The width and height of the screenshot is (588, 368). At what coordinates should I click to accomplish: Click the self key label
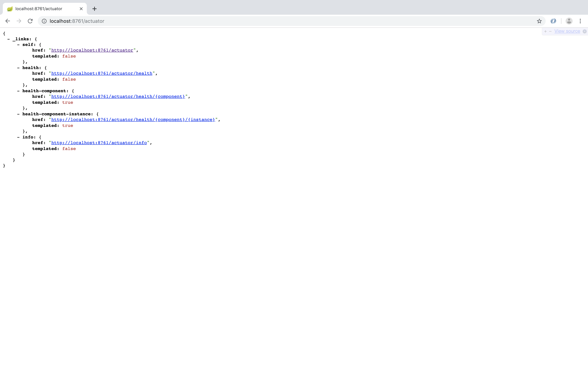click(28, 45)
